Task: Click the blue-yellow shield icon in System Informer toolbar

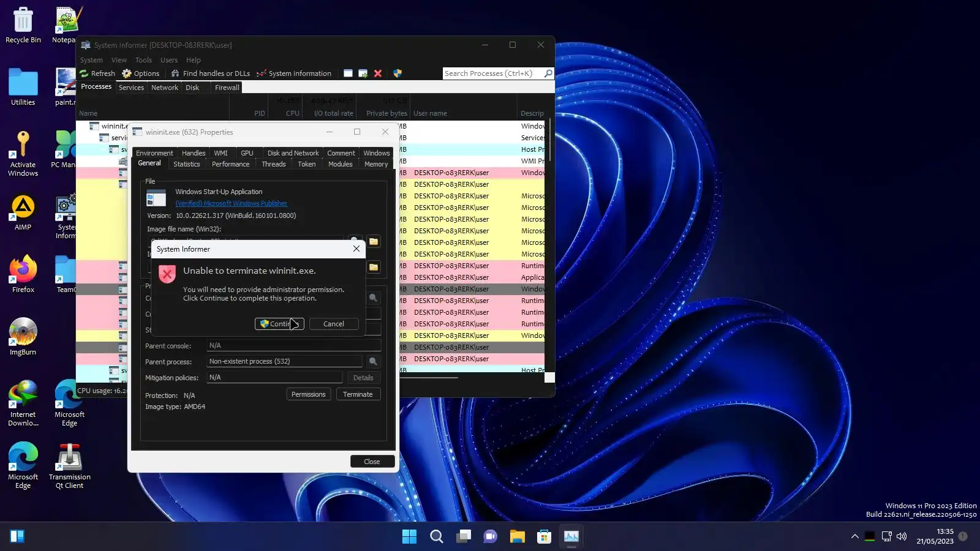Action: pyautogui.click(x=398, y=73)
